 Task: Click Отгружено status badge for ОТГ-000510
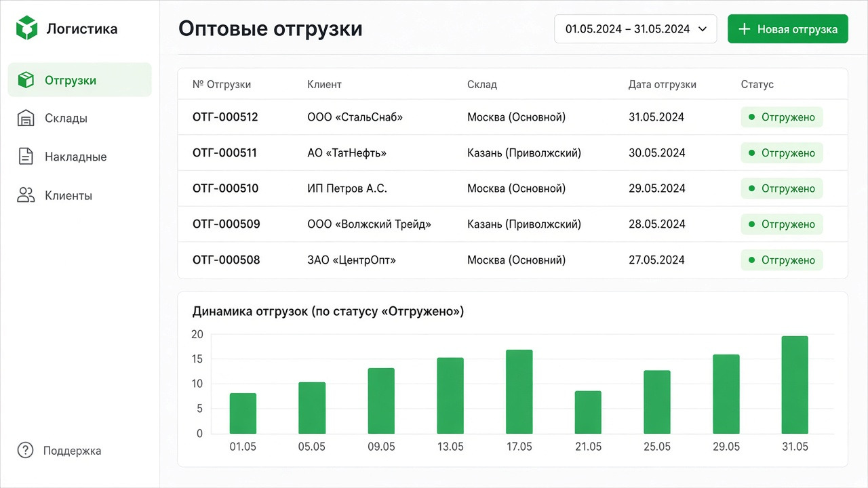(x=781, y=188)
